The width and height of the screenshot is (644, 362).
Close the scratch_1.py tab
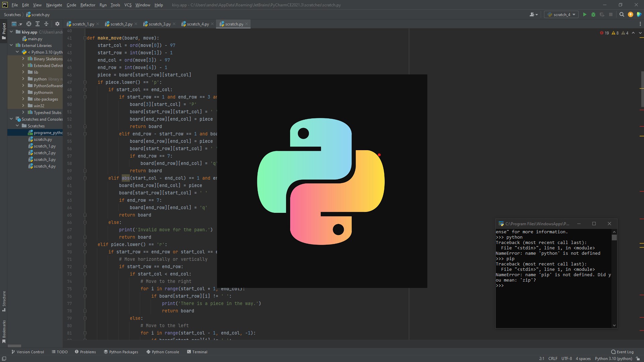pyautogui.click(x=98, y=24)
